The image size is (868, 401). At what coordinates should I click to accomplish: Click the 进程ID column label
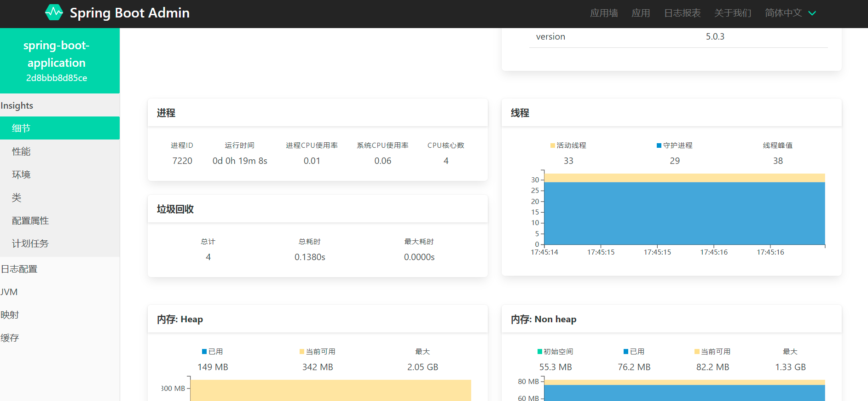[x=182, y=145]
